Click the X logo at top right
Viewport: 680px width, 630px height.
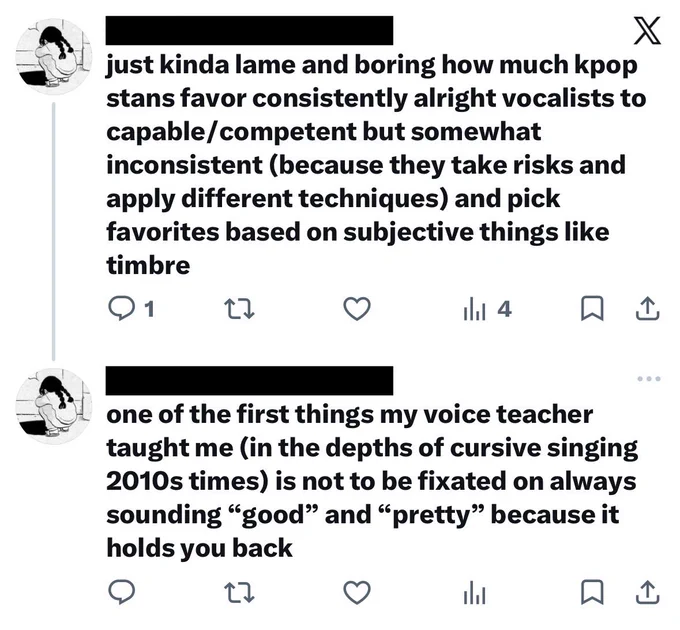point(647,30)
